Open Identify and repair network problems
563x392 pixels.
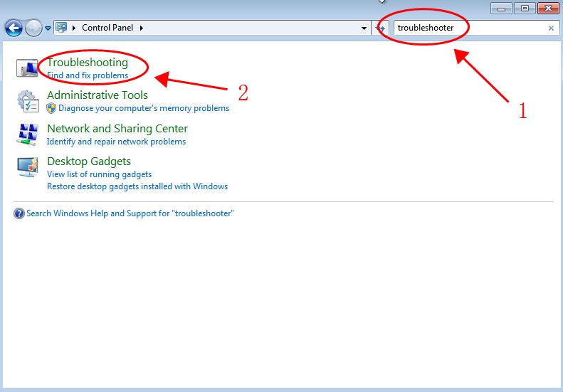click(x=116, y=142)
